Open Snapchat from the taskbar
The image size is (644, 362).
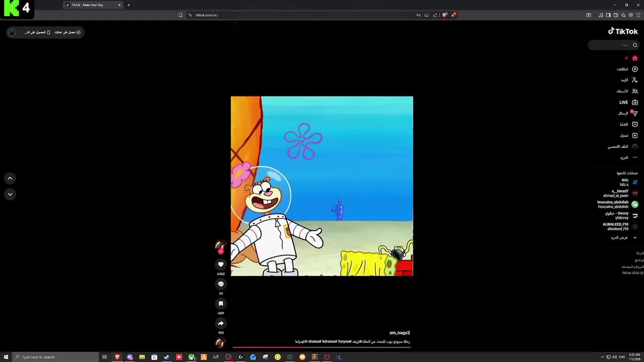[x=278, y=357]
